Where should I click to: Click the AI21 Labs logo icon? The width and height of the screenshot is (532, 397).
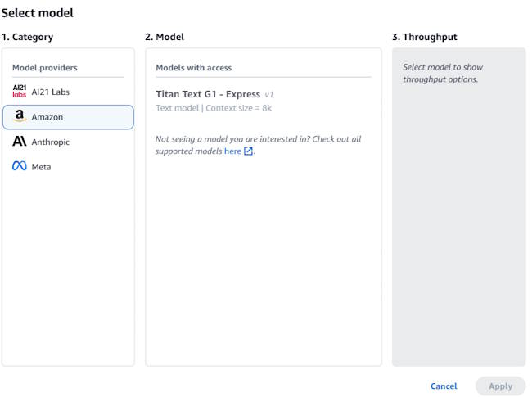(20, 92)
